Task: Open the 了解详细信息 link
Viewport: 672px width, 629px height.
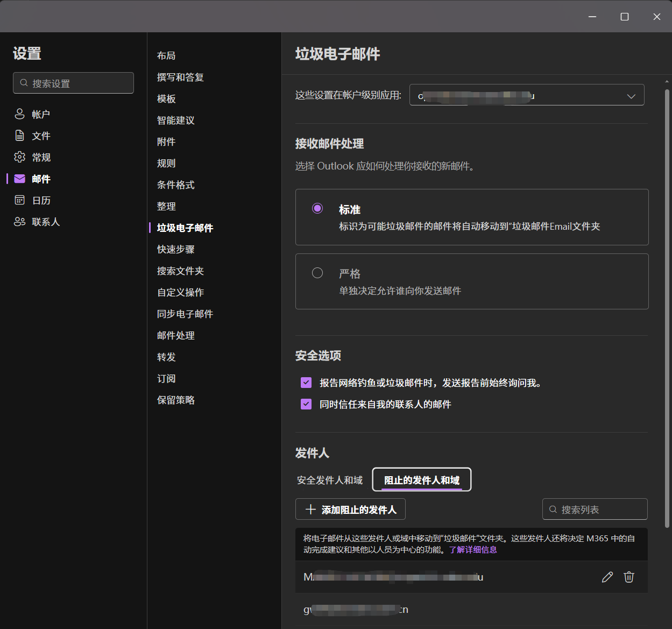Action: 473,550
